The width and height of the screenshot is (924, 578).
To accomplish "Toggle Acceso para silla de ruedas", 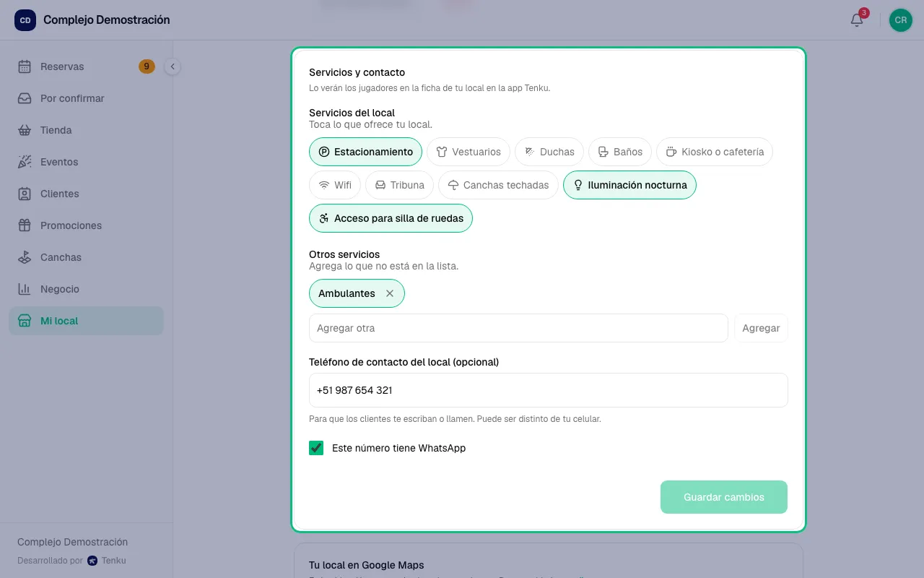I will click(391, 218).
